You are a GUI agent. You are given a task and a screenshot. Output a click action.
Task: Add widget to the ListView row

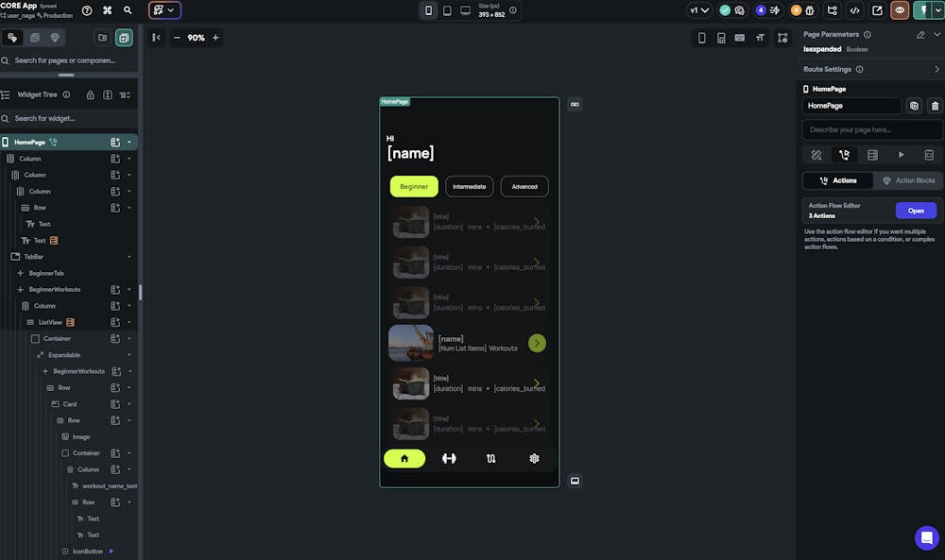click(x=115, y=322)
